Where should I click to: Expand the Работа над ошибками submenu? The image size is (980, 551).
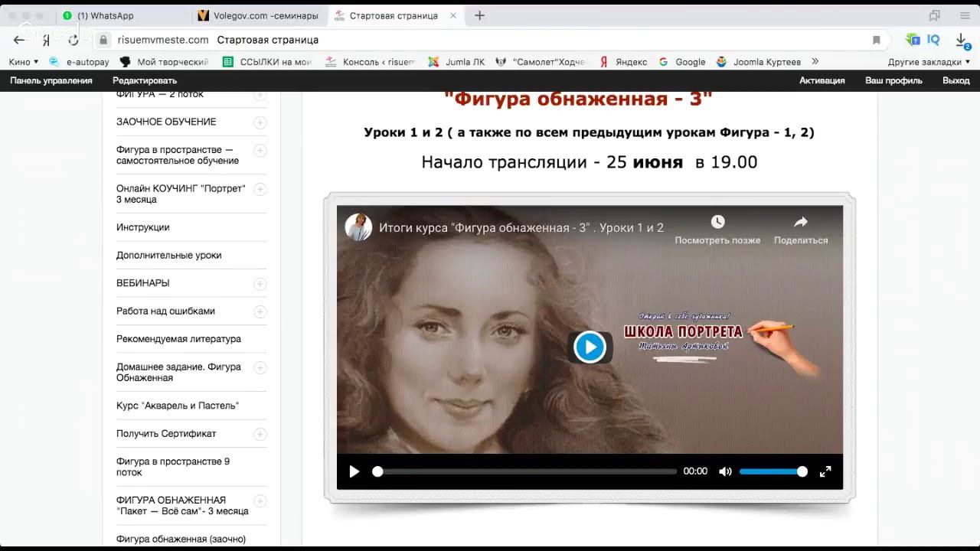[x=260, y=311]
